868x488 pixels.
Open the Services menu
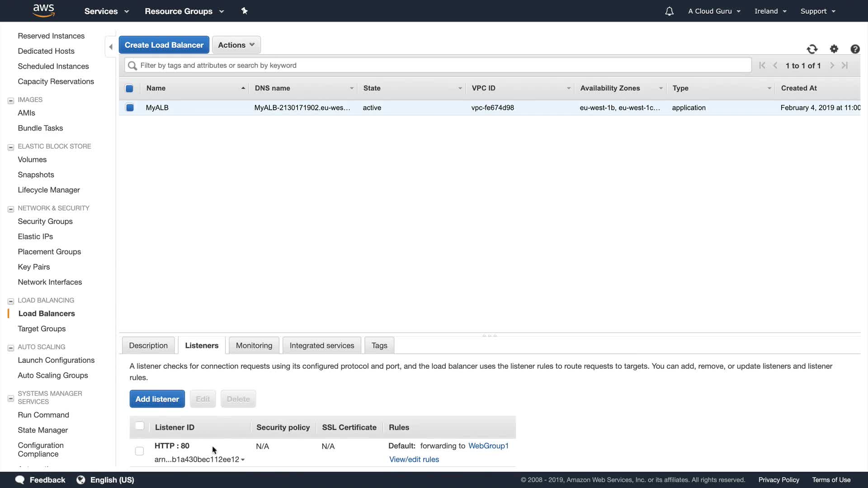106,11
